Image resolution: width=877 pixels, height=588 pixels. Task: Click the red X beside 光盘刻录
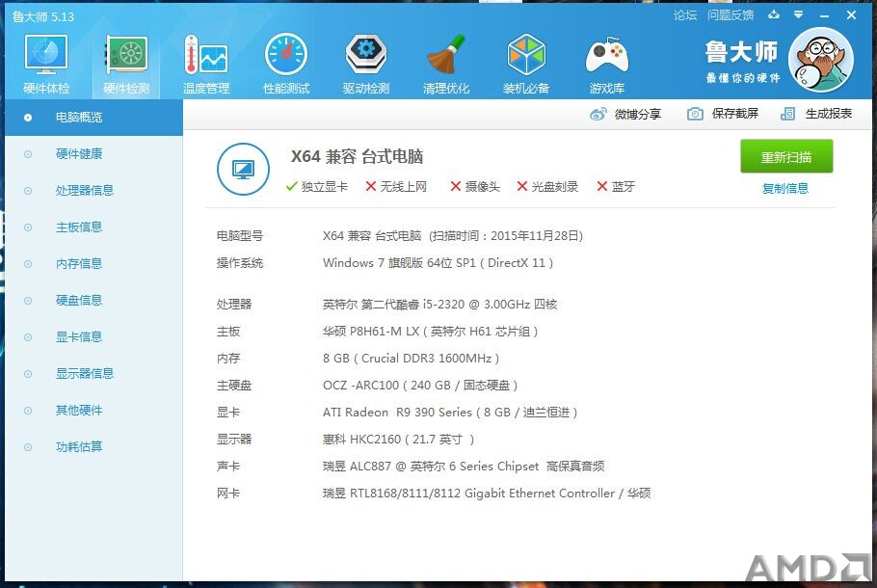click(x=521, y=186)
